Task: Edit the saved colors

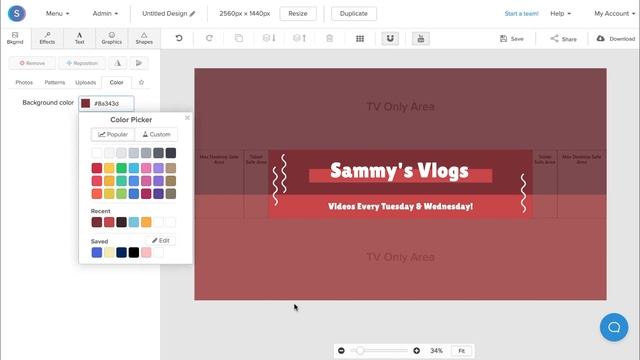Action: pyautogui.click(x=161, y=240)
